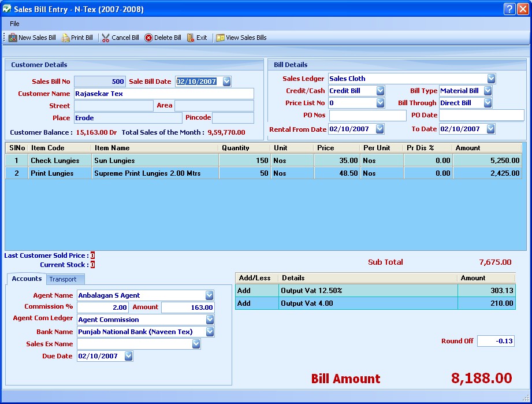This screenshot has height=404, width=532.
Task: Click the price cell 48.50
Action: pyautogui.click(x=337, y=173)
